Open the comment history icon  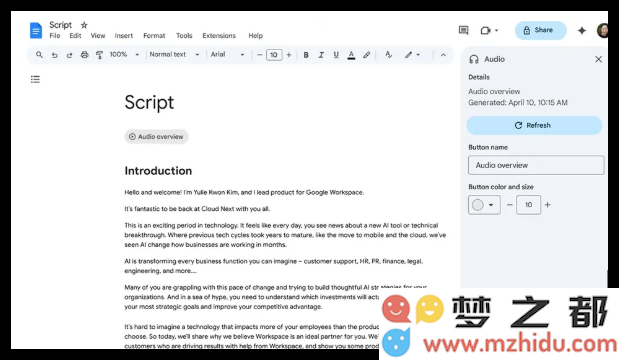(x=463, y=30)
